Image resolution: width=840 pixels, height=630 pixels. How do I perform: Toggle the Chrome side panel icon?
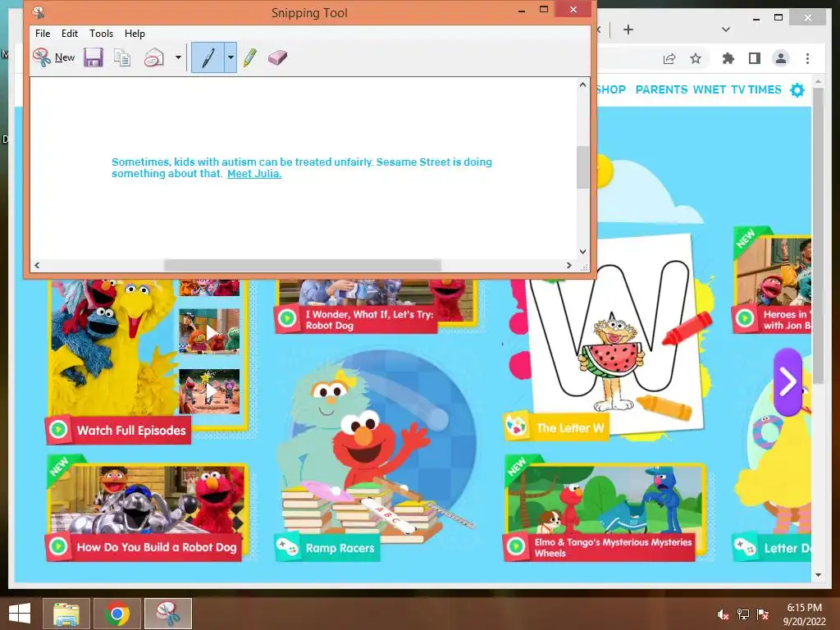coord(755,58)
